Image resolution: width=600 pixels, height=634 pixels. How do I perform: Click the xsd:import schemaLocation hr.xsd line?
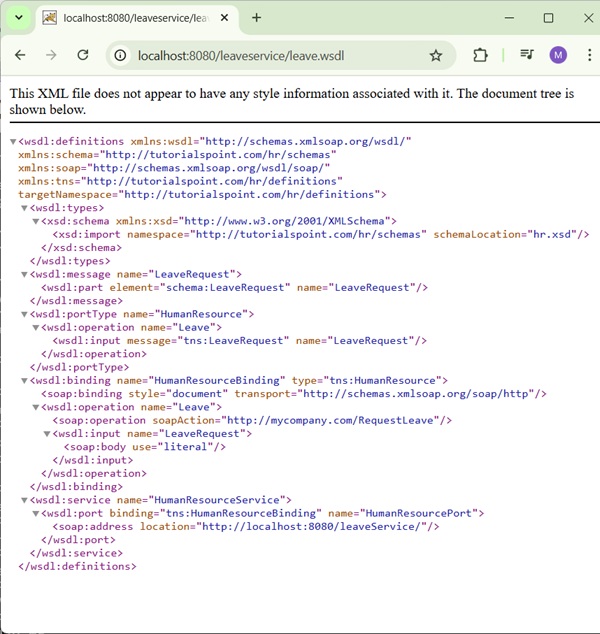pyautogui.click(x=321, y=234)
